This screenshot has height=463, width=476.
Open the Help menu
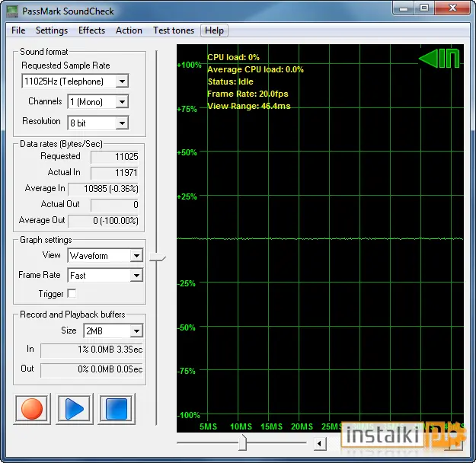214,30
